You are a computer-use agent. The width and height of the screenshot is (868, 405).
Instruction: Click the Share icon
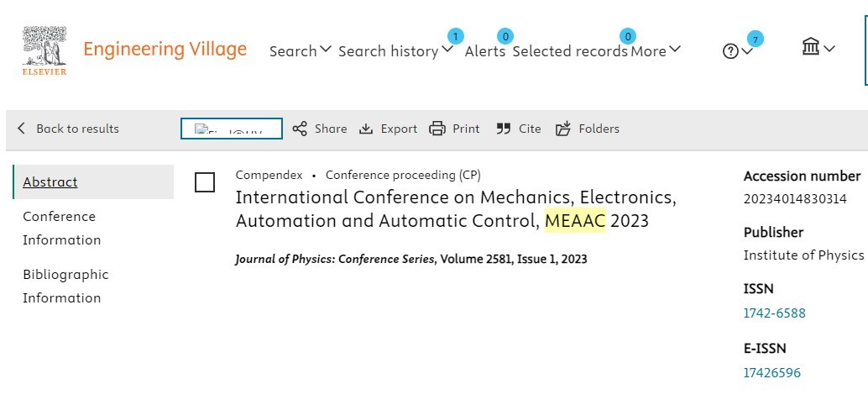tap(300, 129)
